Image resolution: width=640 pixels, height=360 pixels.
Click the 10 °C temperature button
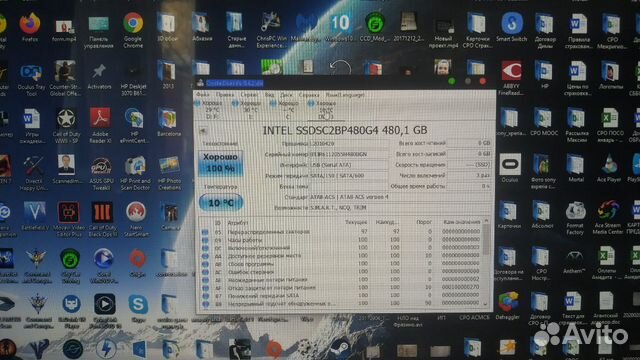(x=221, y=202)
